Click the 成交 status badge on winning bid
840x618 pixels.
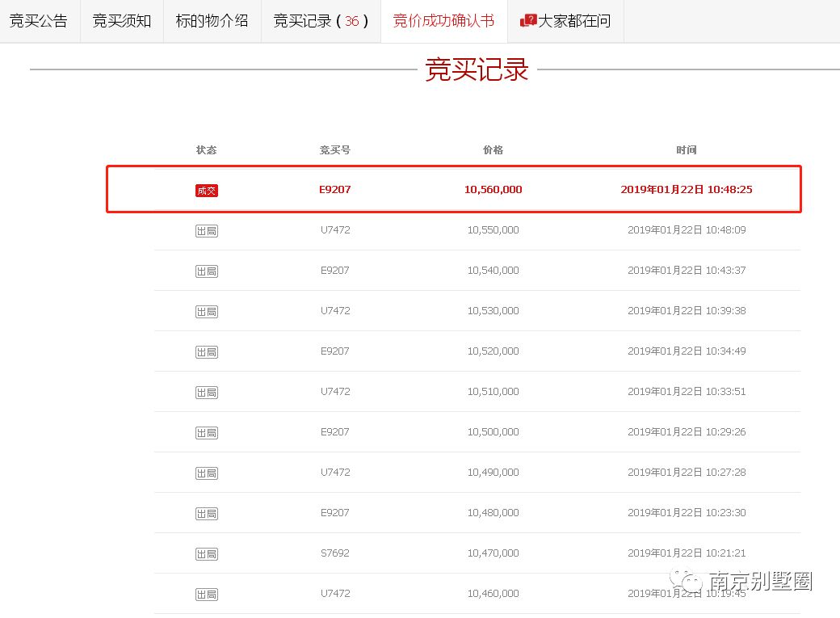pyautogui.click(x=206, y=190)
